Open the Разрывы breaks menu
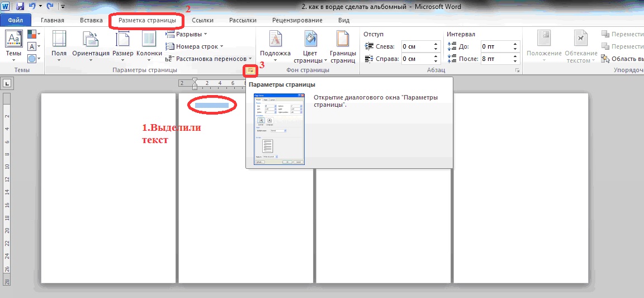644x298 pixels. coord(187,34)
